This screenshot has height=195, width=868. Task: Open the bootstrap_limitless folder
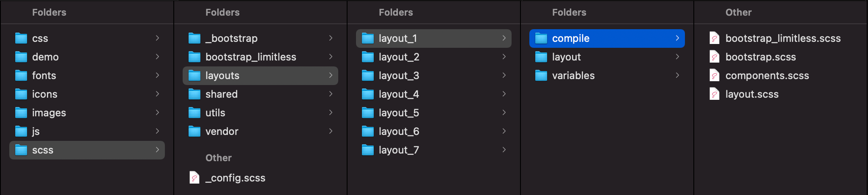(x=251, y=57)
